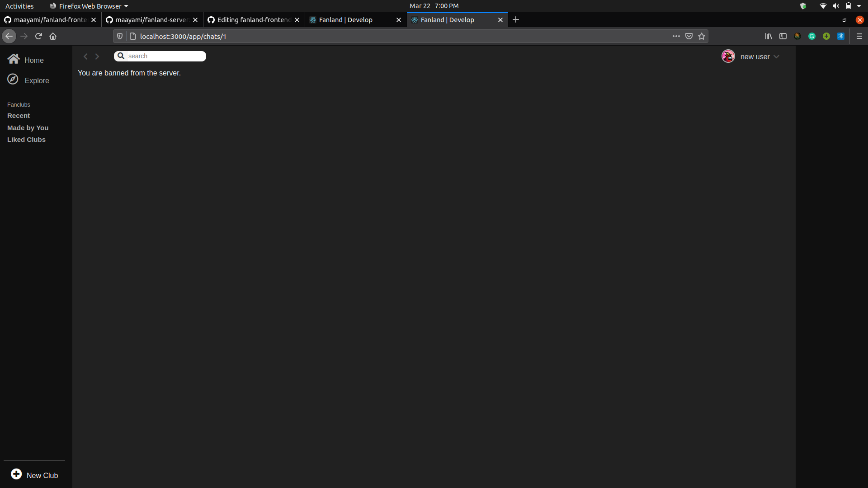Click the new user profile avatar
Image resolution: width=868 pixels, height=488 pixels.
(x=728, y=56)
